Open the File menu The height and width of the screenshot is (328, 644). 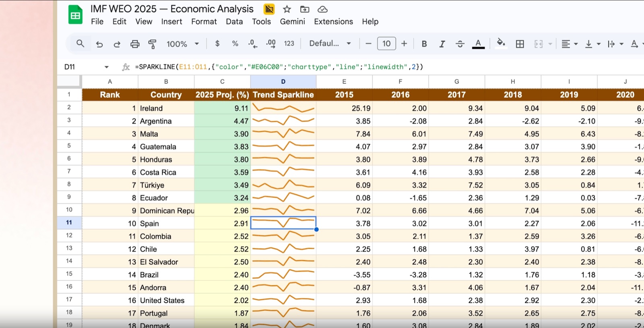pos(97,22)
